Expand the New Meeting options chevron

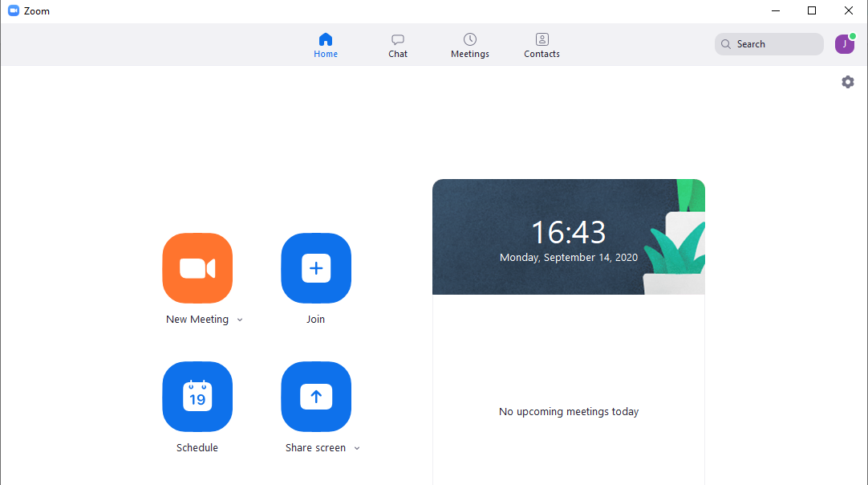coord(240,320)
